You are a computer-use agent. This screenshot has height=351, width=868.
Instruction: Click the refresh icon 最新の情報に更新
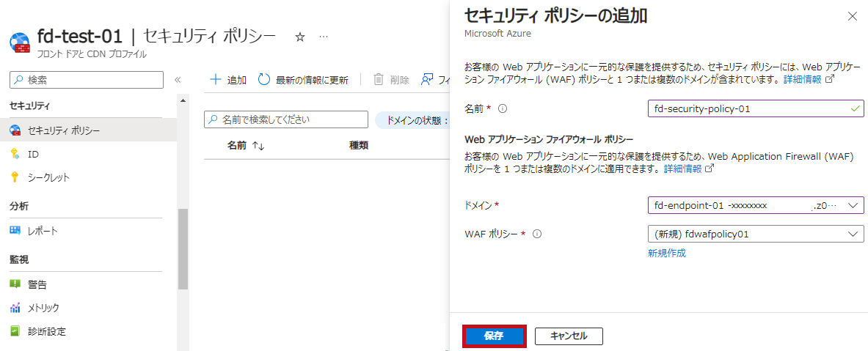pos(265,80)
